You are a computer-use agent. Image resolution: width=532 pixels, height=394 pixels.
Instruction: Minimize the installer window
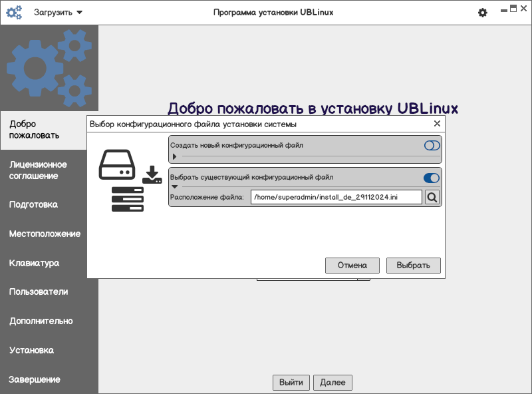504,10
